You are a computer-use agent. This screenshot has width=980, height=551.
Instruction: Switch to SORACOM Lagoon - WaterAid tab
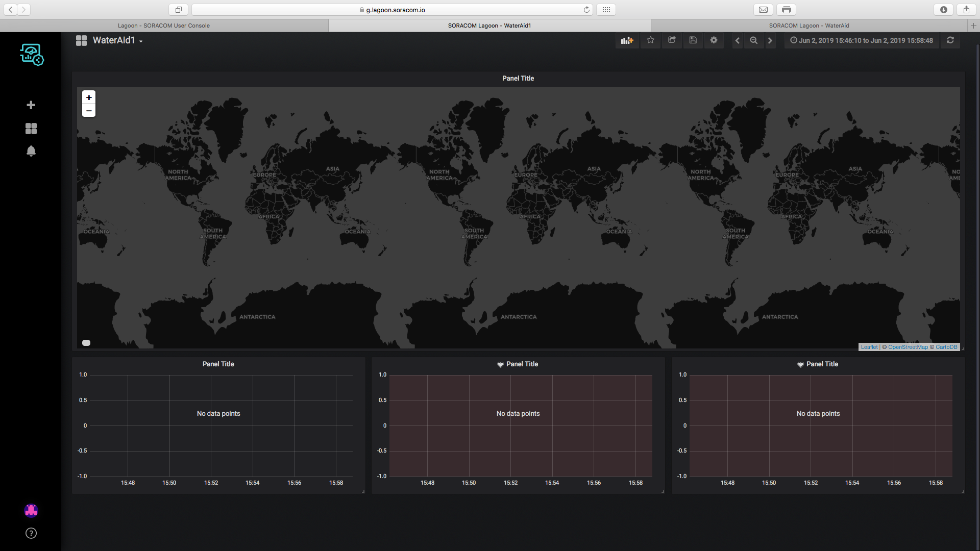(808, 26)
